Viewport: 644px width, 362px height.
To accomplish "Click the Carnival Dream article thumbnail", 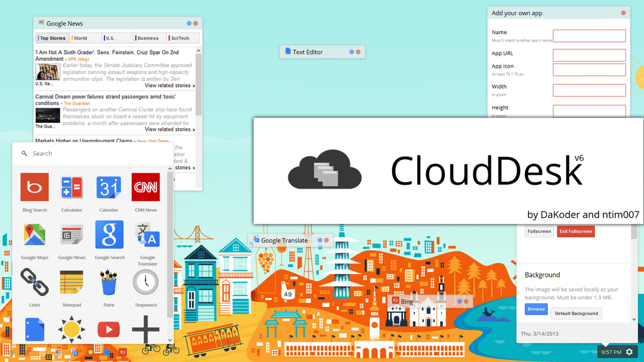I will (x=48, y=116).
